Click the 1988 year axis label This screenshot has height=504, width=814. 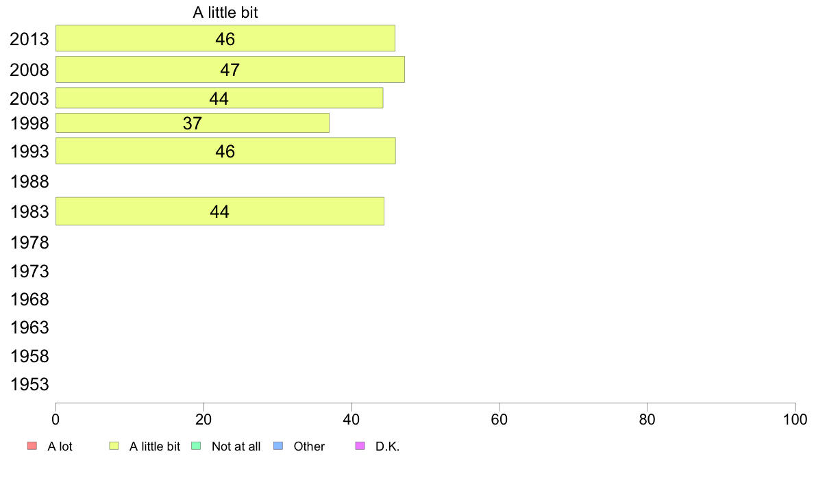[x=29, y=181]
